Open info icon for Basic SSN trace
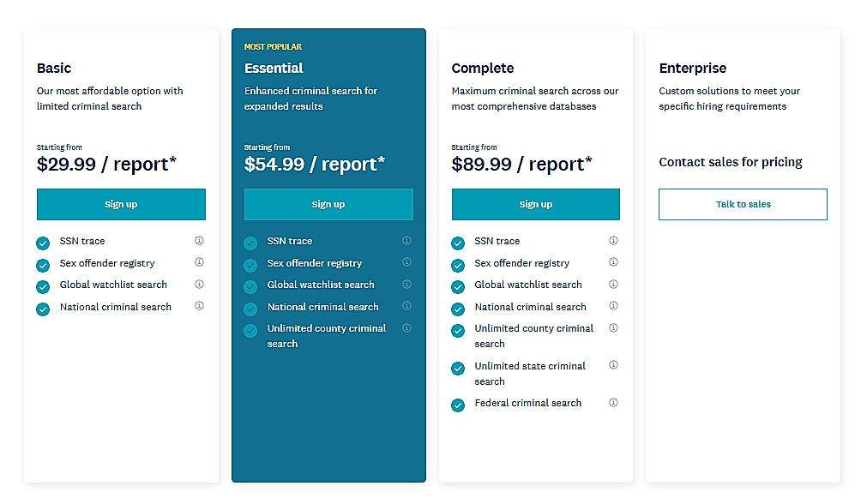Screen dimensions: 867x504 click(x=199, y=240)
